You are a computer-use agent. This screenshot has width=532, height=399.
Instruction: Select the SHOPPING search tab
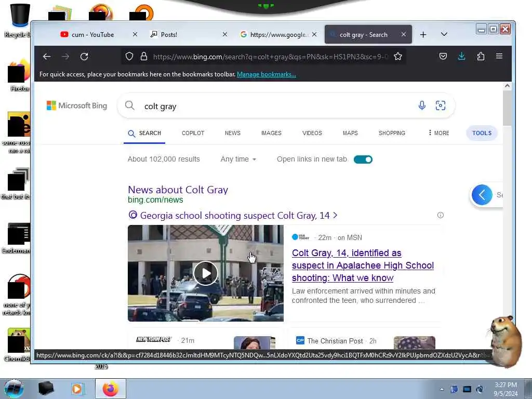point(392,133)
